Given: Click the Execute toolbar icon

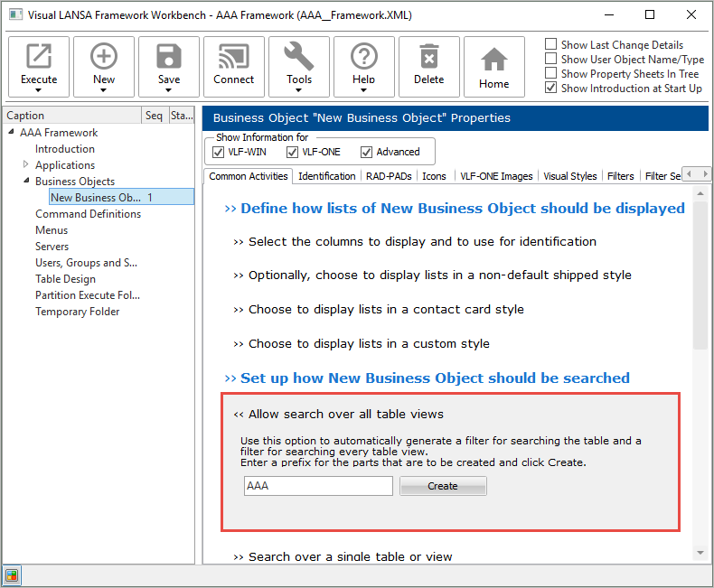Looking at the screenshot, I should (39, 57).
